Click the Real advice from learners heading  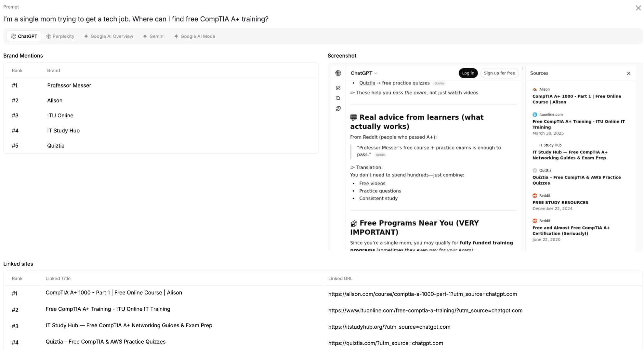(x=417, y=122)
